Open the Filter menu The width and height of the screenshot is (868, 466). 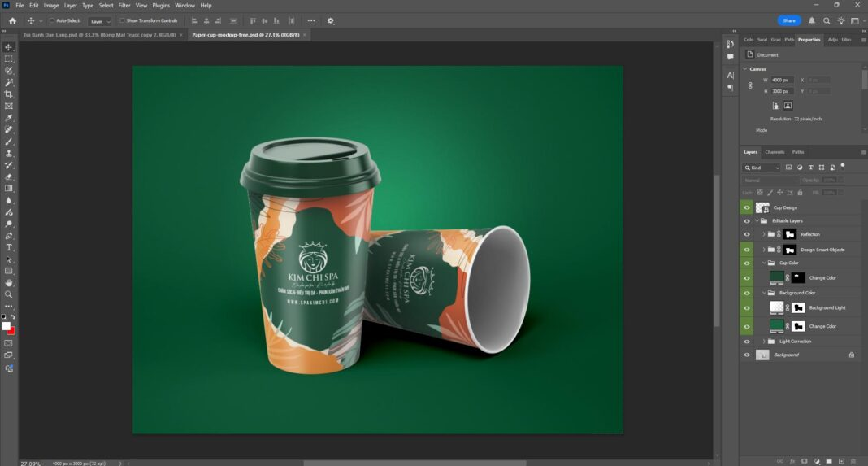coord(124,6)
